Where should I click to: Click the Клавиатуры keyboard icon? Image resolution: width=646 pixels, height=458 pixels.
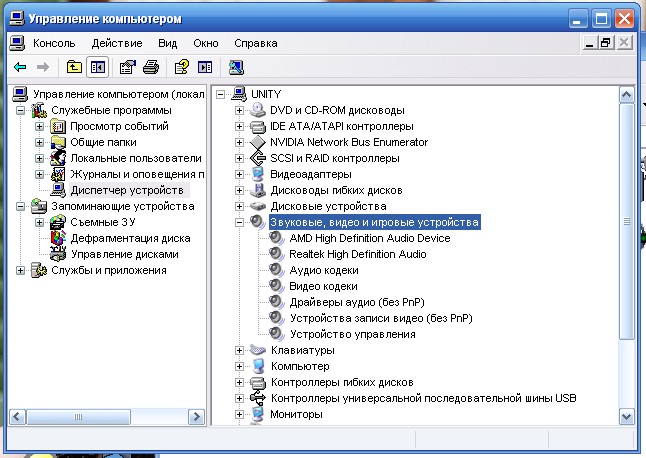coord(258,350)
